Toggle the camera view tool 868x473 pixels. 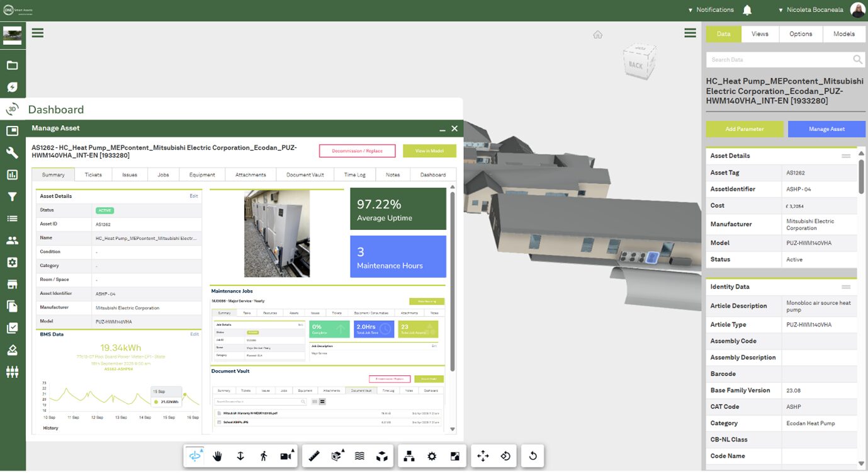click(x=285, y=455)
